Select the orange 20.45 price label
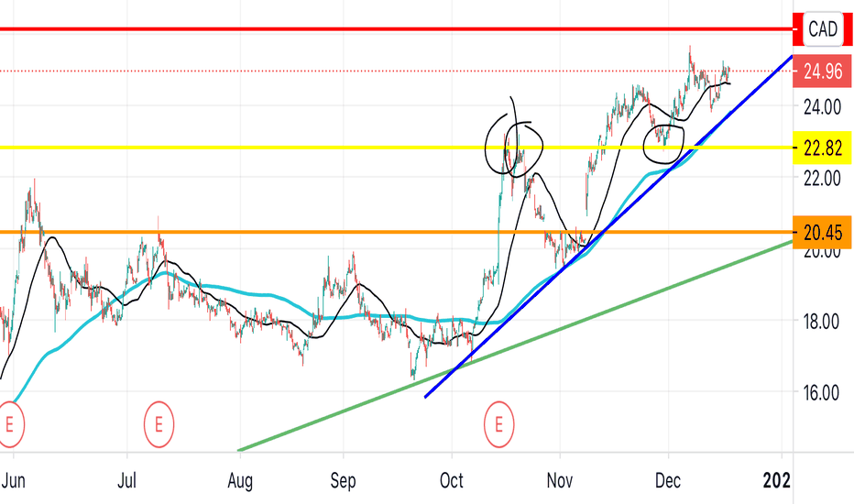This screenshot has width=854, height=504. [x=823, y=233]
